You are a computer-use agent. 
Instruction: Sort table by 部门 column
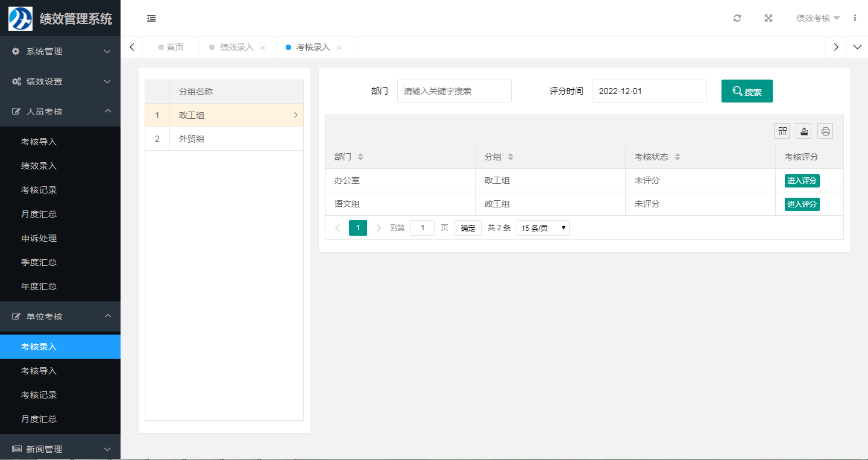tap(360, 157)
